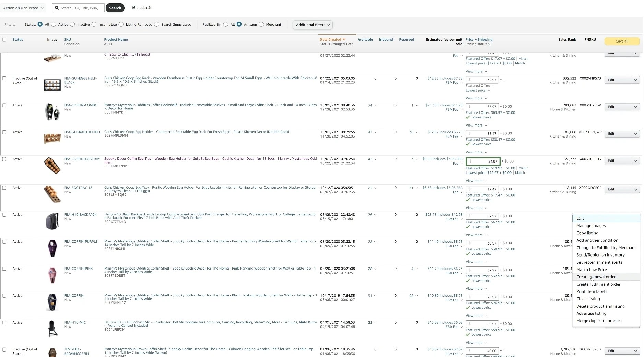
Task: Select Set replenishment alerts
Action: [606, 262]
